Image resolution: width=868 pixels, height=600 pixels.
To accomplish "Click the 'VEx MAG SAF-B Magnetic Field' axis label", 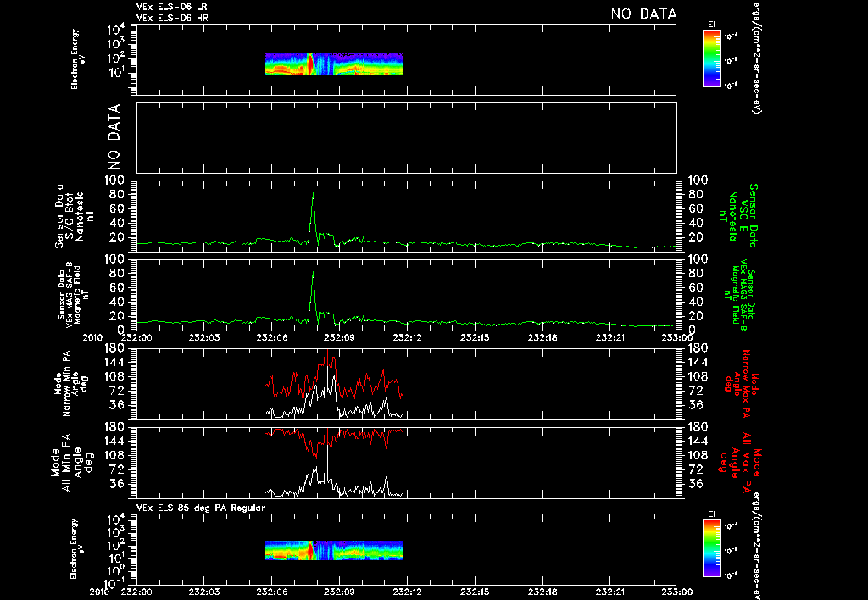I will (74, 295).
